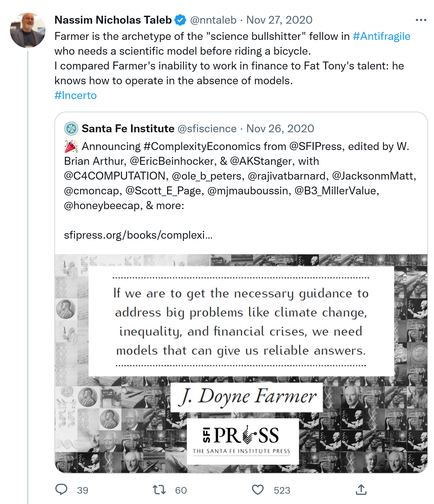Viewport: 434px width, 504px height.
Task: Click the share upload icon
Action: click(x=361, y=490)
